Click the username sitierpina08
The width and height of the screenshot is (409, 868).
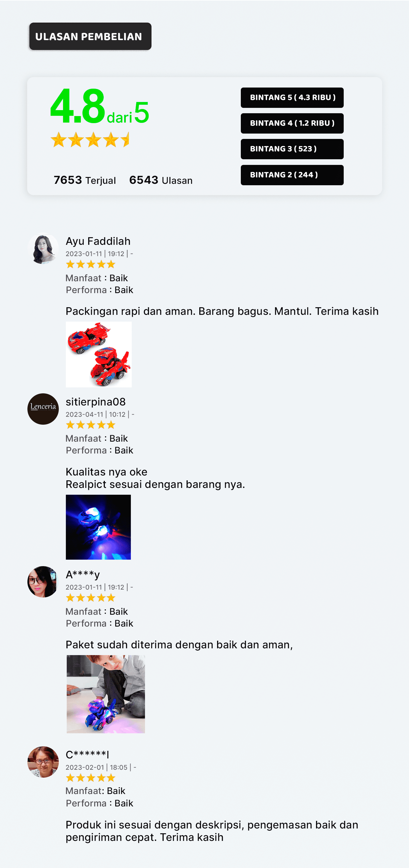tap(96, 402)
